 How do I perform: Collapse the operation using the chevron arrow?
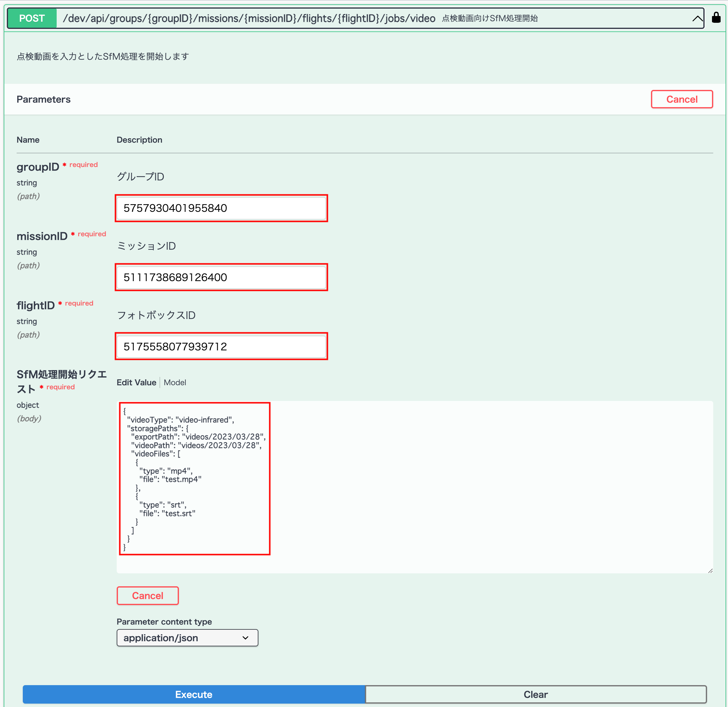pos(697,18)
